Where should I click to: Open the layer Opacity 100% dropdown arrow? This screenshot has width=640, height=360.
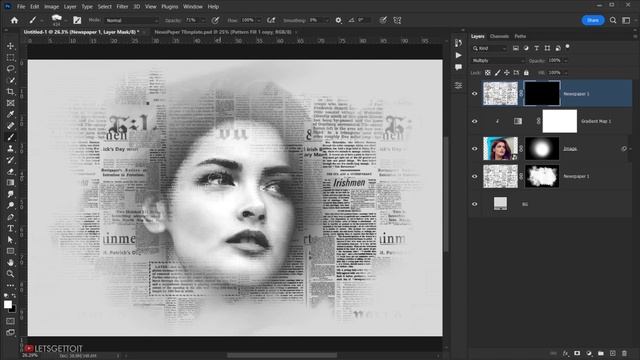click(x=565, y=60)
